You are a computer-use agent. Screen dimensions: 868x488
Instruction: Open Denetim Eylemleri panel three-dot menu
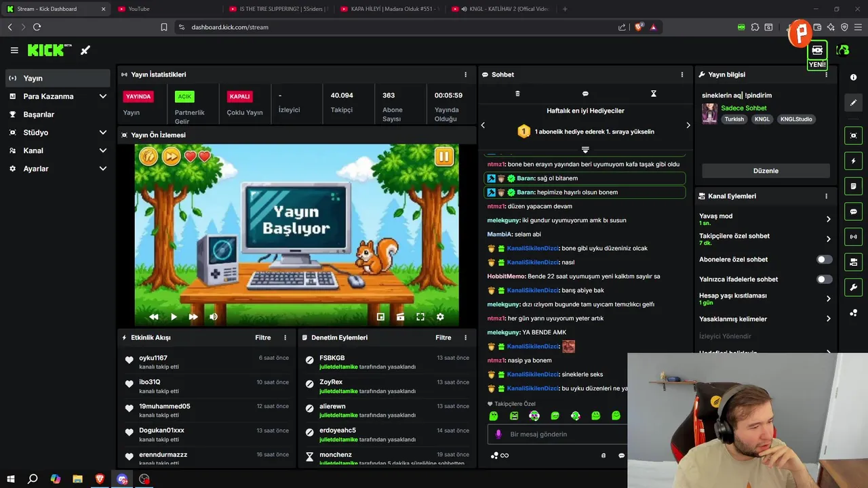tap(465, 338)
